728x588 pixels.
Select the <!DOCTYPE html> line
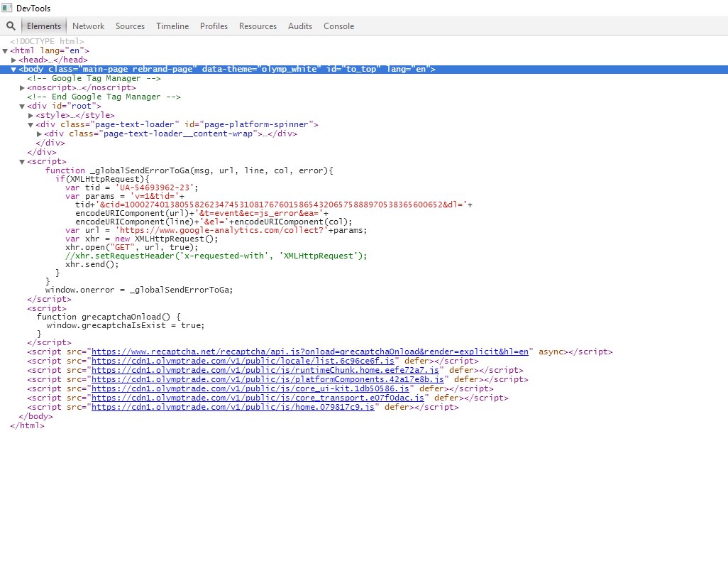tap(47, 41)
